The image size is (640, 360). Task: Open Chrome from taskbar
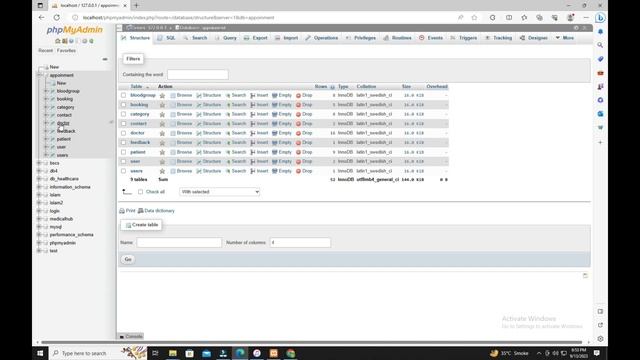pyautogui.click(x=291, y=353)
